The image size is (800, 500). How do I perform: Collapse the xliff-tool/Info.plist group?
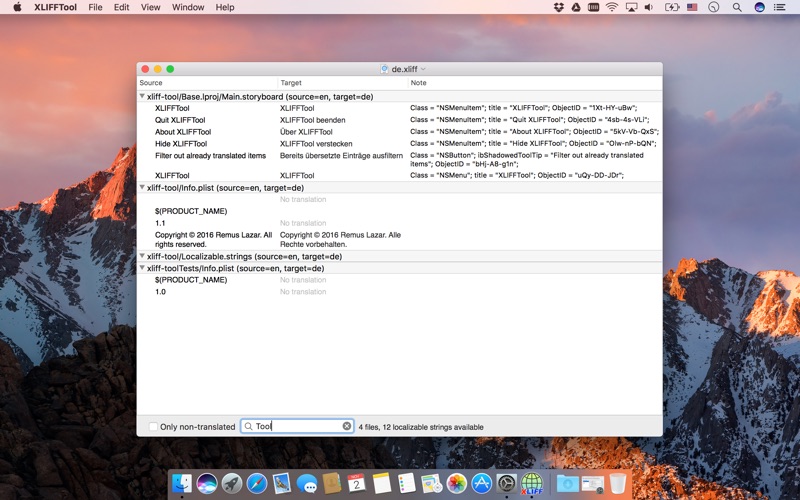[142, 187]
